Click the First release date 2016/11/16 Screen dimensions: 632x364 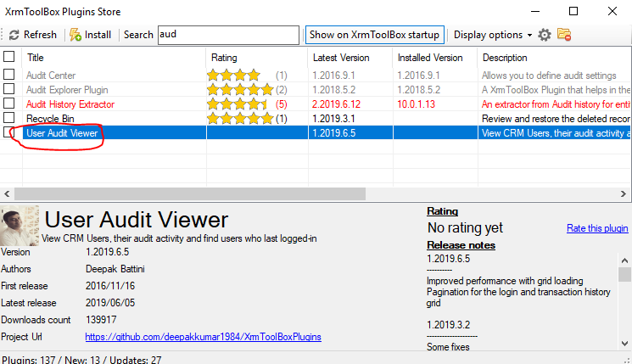tap(110, 286)
